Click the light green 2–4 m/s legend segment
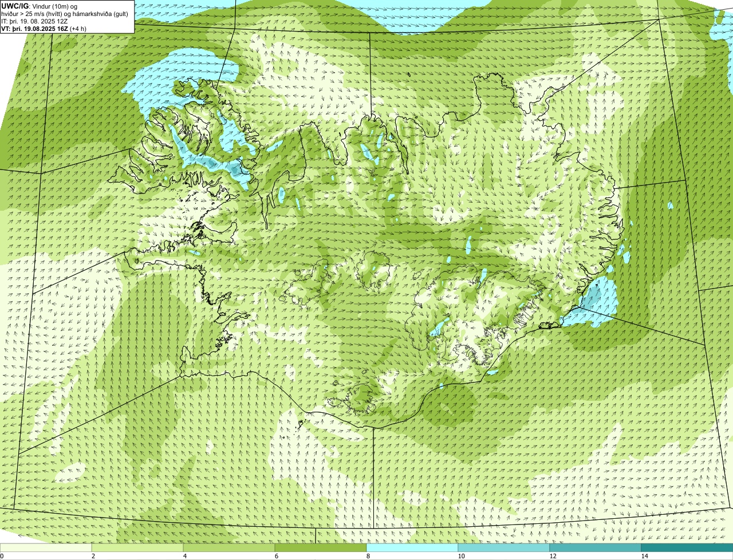Viewport: 733px width, 560px height. click(137, 547)
